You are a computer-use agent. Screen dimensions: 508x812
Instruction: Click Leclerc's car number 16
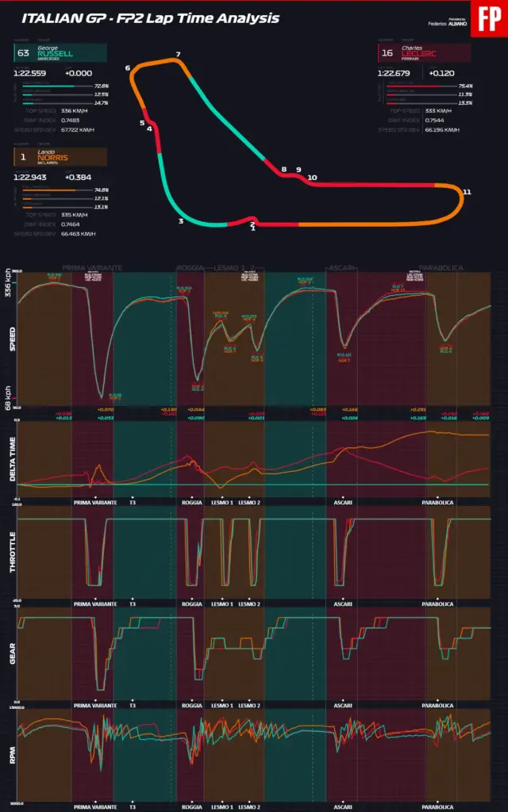[x=387, y=53]
